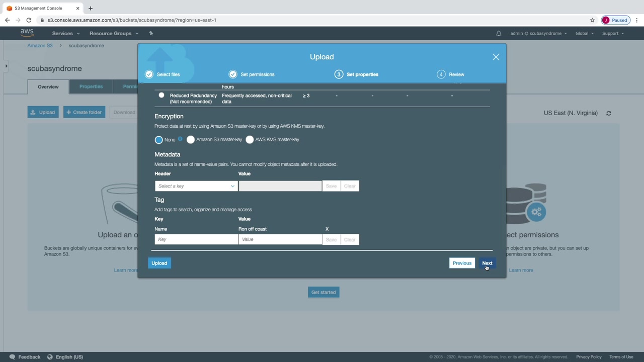Go to the Set permissions step
Viewport: 644px width, 362px height.
(252, 74)
